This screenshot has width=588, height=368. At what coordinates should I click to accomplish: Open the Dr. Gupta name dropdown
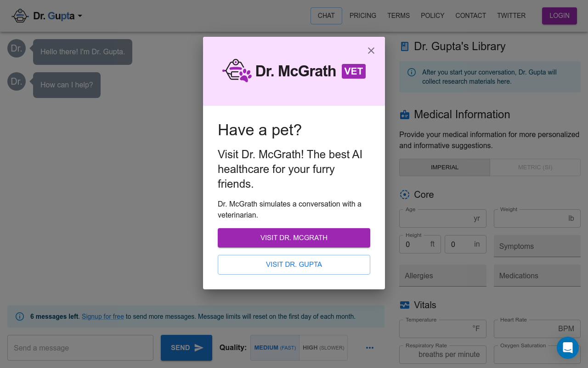pos(80,16)
